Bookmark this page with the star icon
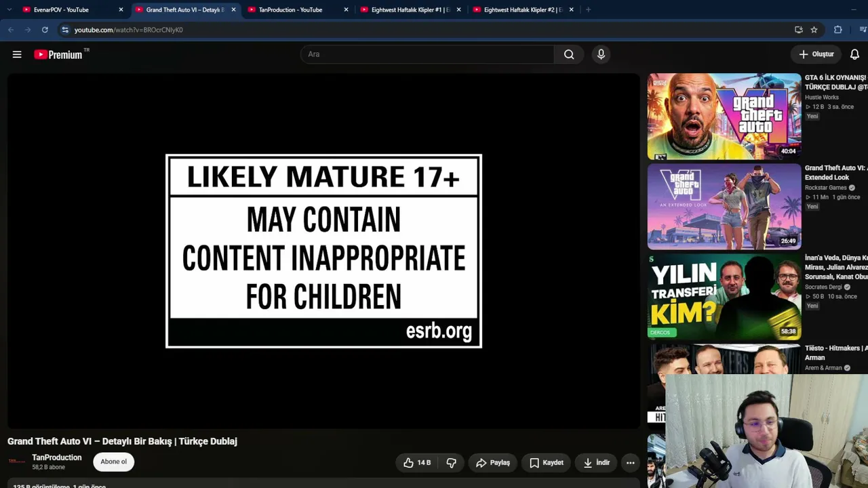This screenshot has width=868, height=488. click(814, 30)
